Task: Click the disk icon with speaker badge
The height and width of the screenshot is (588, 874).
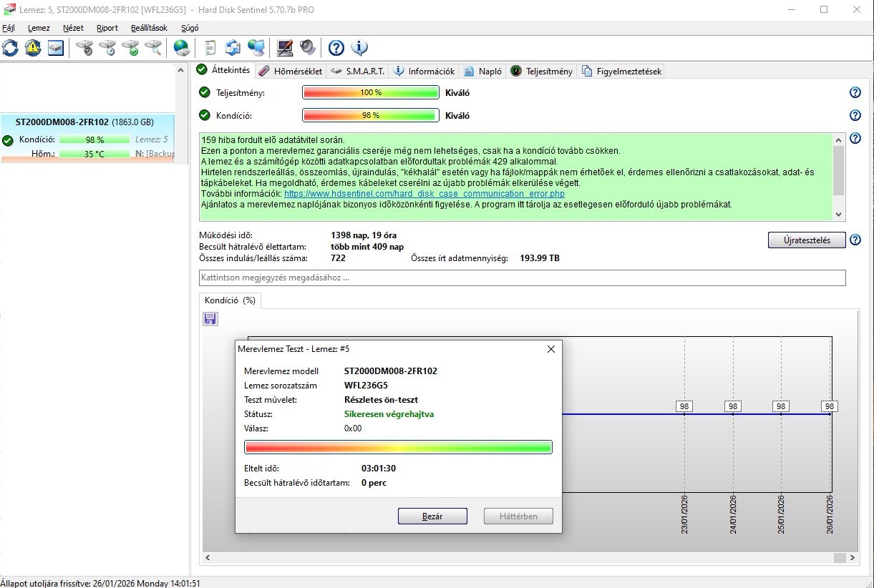Action: (x=84, y=48)
